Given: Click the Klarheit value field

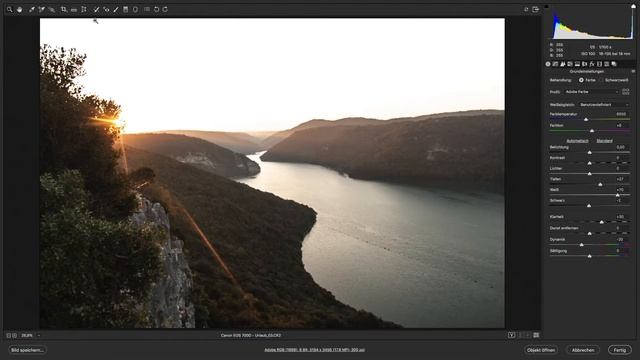Looking at the screenshot, I should tap(621, 217).
